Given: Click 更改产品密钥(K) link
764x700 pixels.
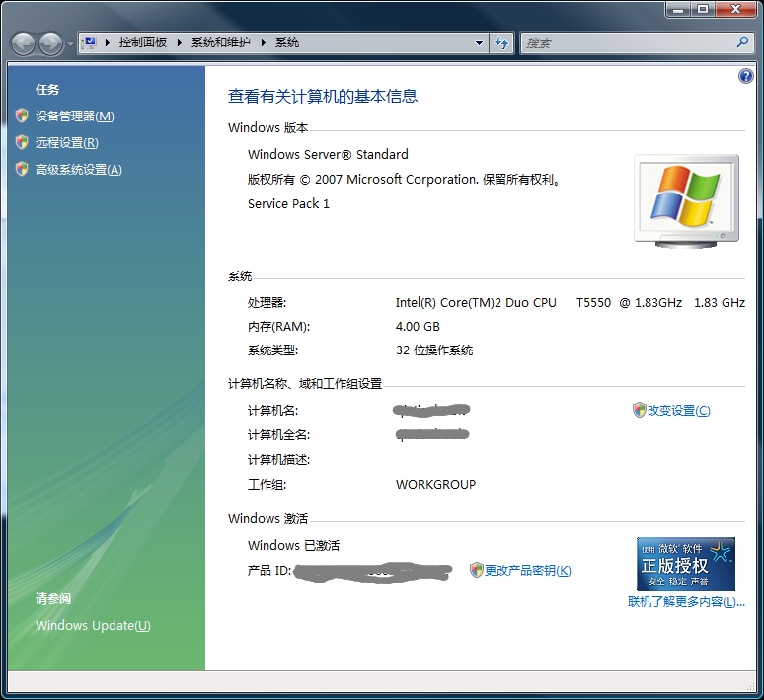Looking at the screenshot, I should coord(528,571).
